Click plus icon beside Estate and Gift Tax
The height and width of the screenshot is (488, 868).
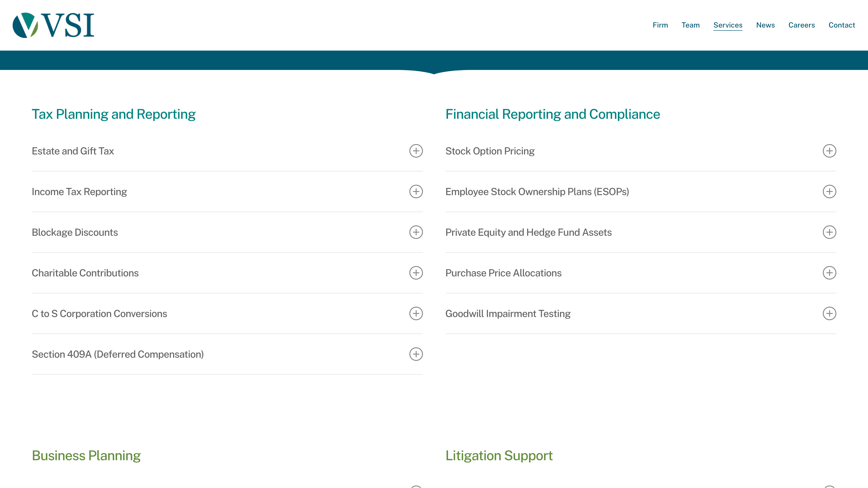(x=416, y=151)
